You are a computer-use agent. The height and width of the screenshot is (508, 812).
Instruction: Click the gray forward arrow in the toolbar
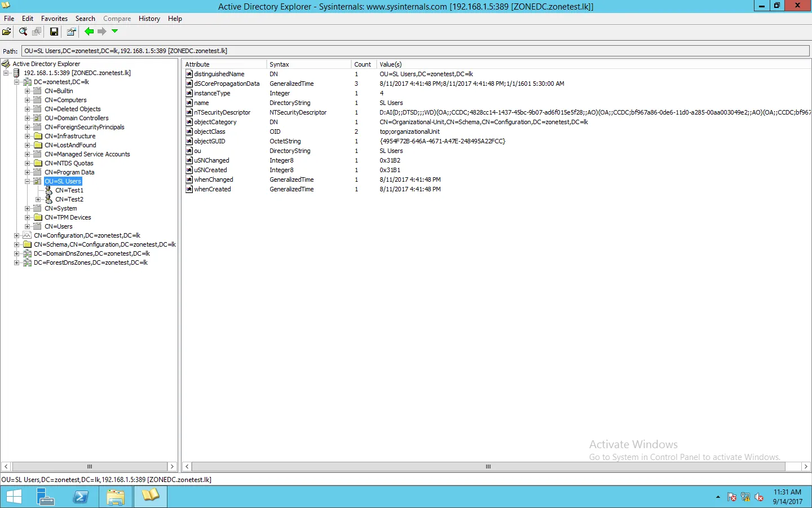pos(102,32)
